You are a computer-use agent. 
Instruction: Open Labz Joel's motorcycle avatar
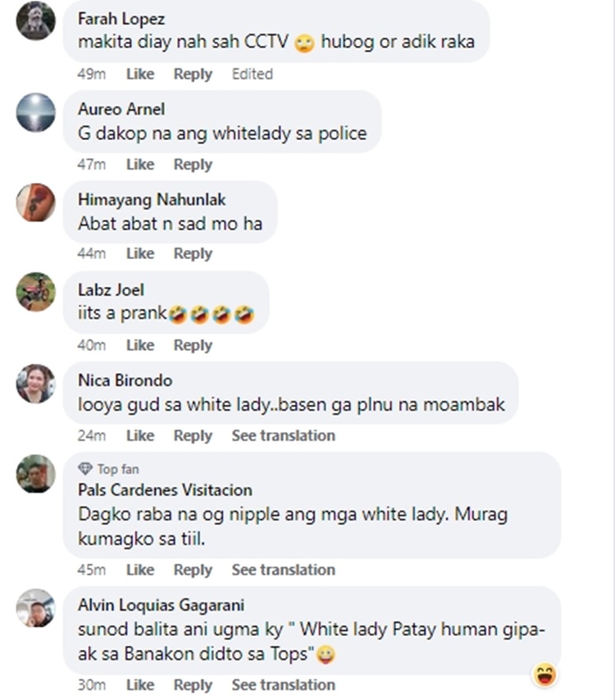click(x=36, y=292)
